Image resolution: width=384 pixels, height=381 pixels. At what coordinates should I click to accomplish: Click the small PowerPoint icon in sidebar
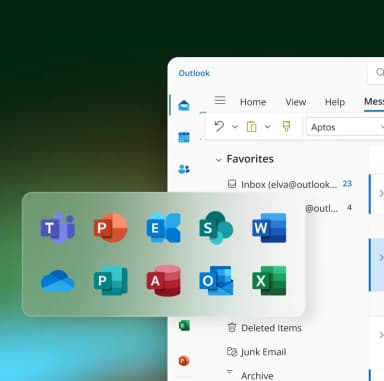184,361
